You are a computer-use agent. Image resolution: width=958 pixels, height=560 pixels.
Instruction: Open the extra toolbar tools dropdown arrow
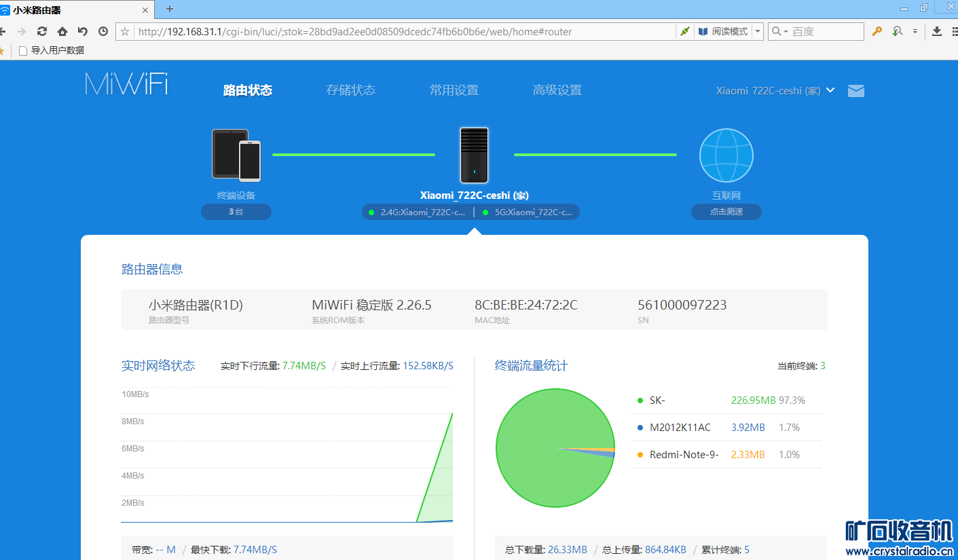(x=915, y=31)
